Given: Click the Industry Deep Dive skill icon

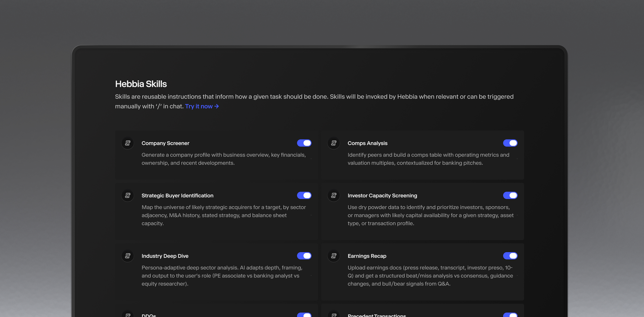Looking at the screenshot, I should point(128,256).
